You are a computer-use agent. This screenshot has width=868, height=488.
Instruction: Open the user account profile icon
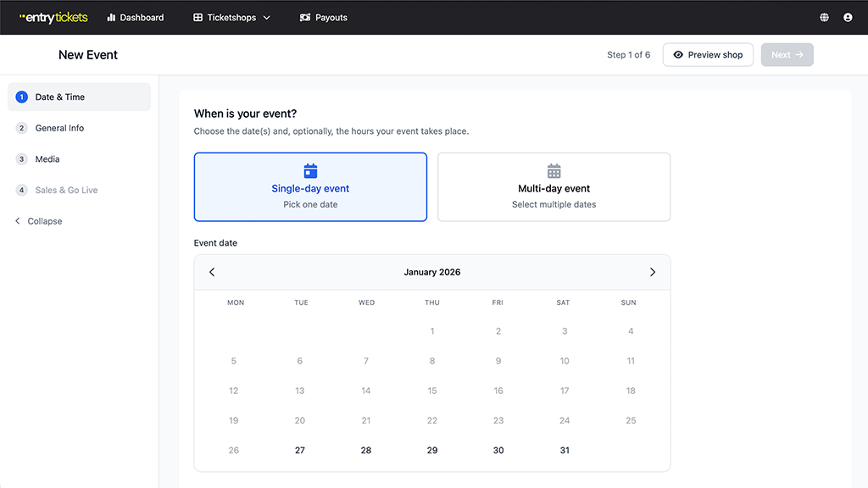point(848,17)
